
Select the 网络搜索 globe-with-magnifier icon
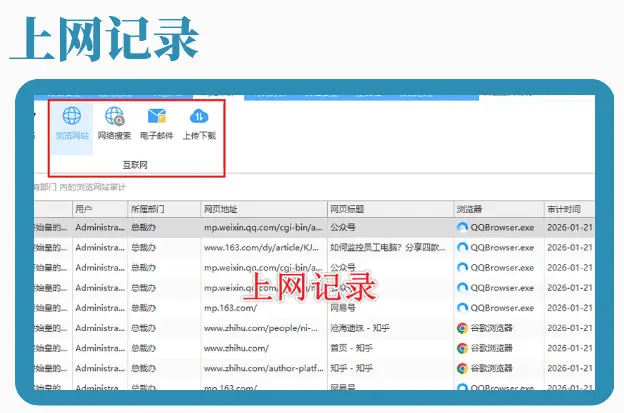115,116
